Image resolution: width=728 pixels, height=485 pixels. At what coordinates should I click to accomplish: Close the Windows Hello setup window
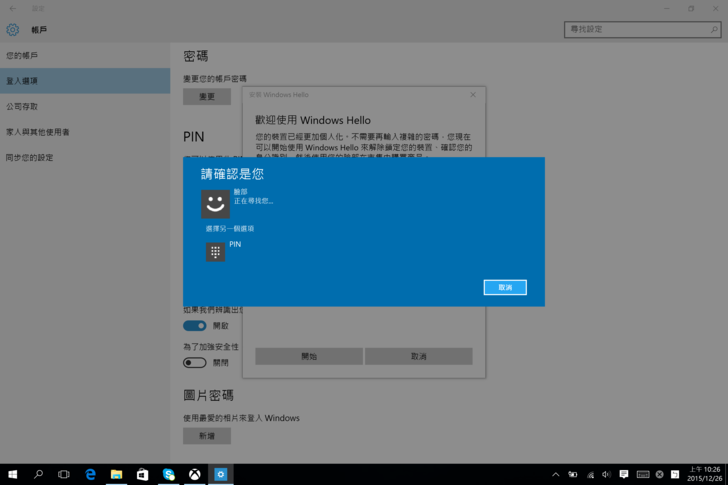(x=473, y=95)
